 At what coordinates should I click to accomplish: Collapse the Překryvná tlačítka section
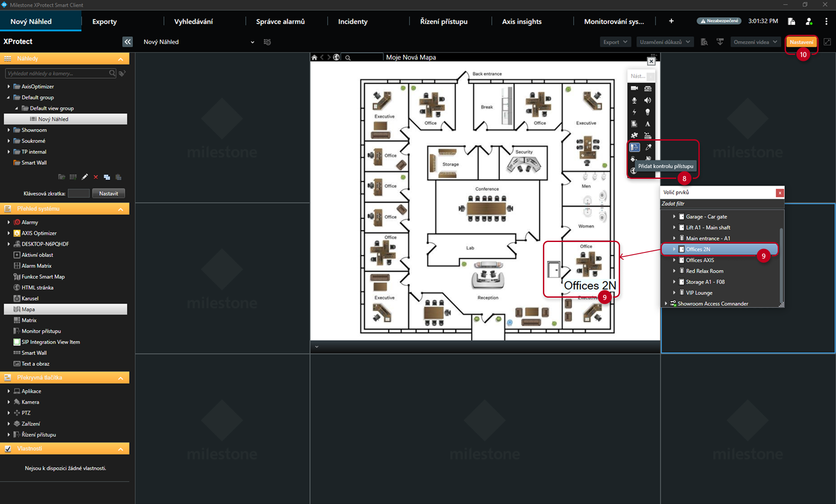[121, 378]
